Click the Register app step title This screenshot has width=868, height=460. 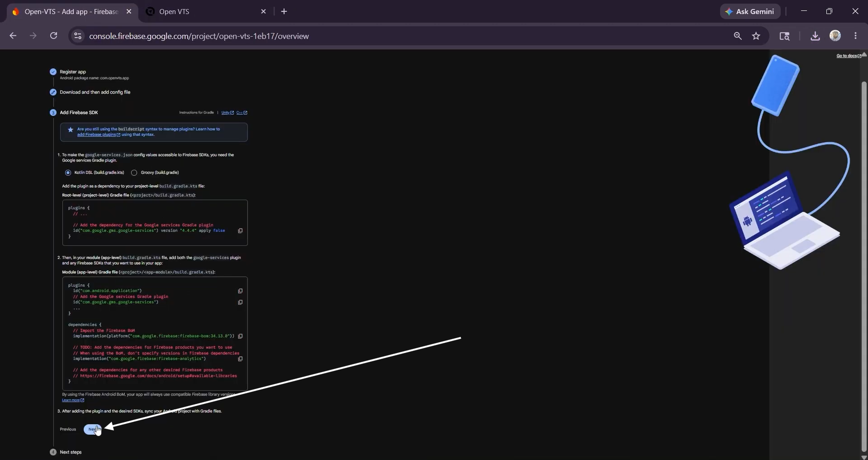73,72
